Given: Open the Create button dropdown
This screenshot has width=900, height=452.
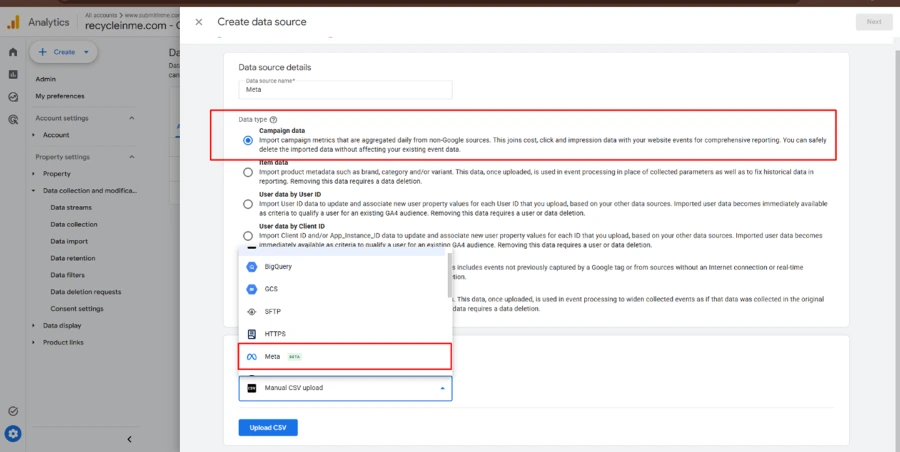Looking at the screenshot, I should coord(86,52).
